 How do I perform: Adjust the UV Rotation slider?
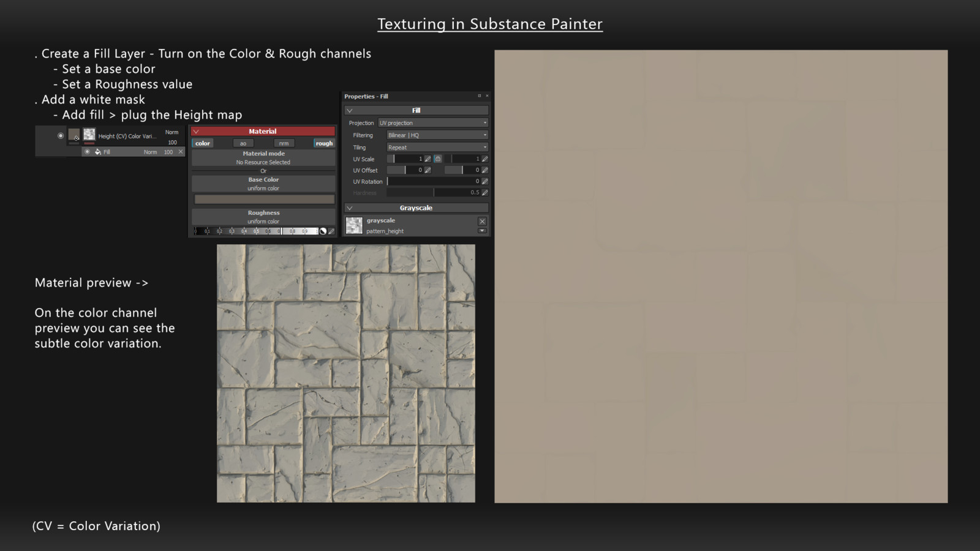click(434, 181)
